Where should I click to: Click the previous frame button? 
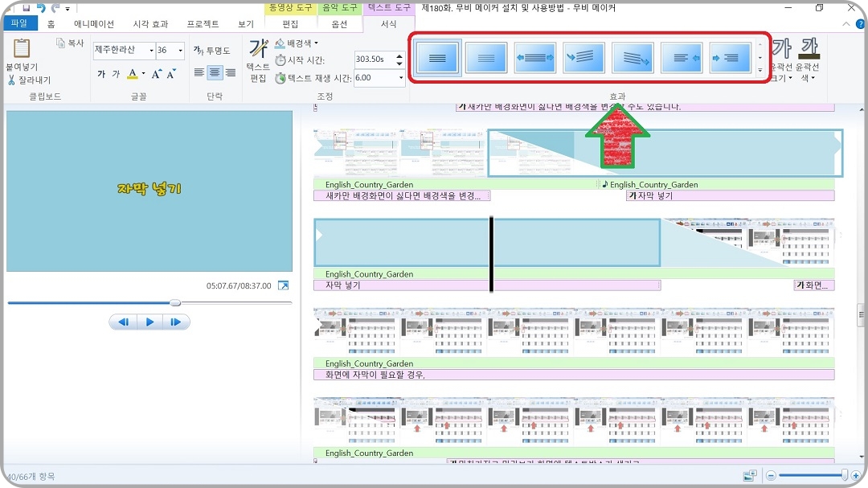123,322
